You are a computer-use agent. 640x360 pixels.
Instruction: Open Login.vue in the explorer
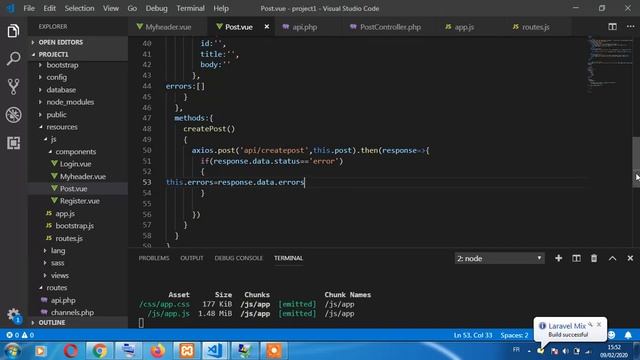tap(76, 164)
